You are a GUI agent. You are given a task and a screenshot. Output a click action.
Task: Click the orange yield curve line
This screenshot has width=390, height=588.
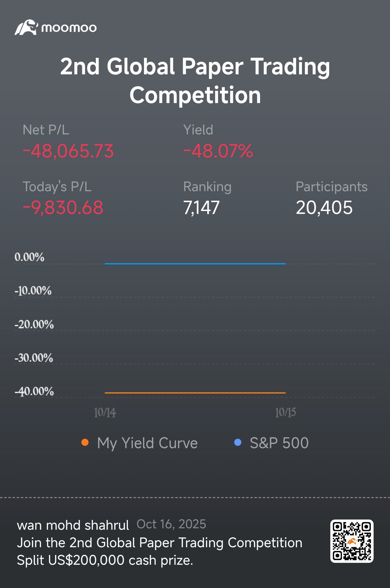195,392
